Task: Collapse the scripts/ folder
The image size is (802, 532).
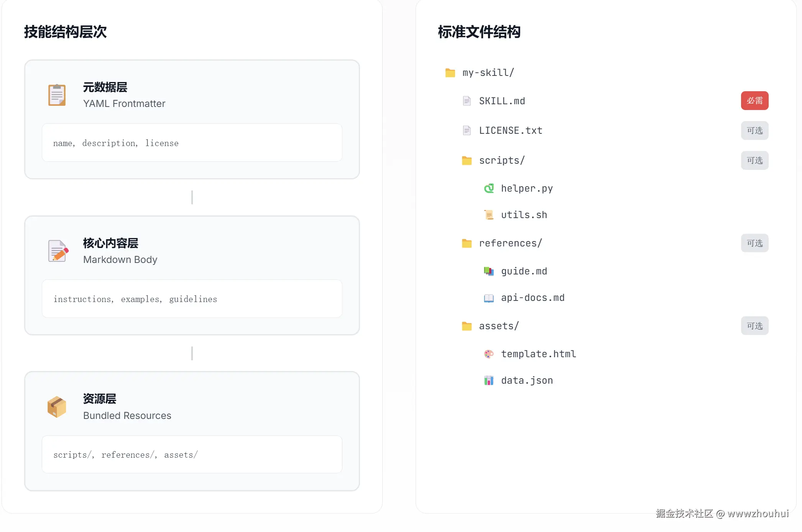Action: click(x=501, y=161)
